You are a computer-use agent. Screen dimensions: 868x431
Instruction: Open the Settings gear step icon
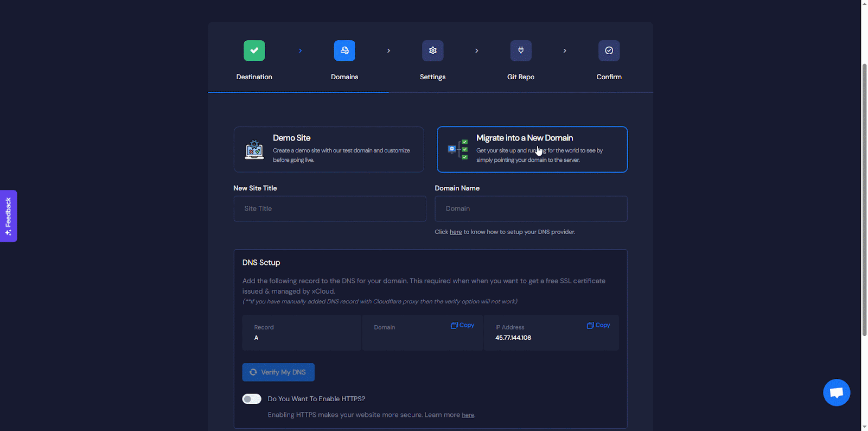click(432, 50)
